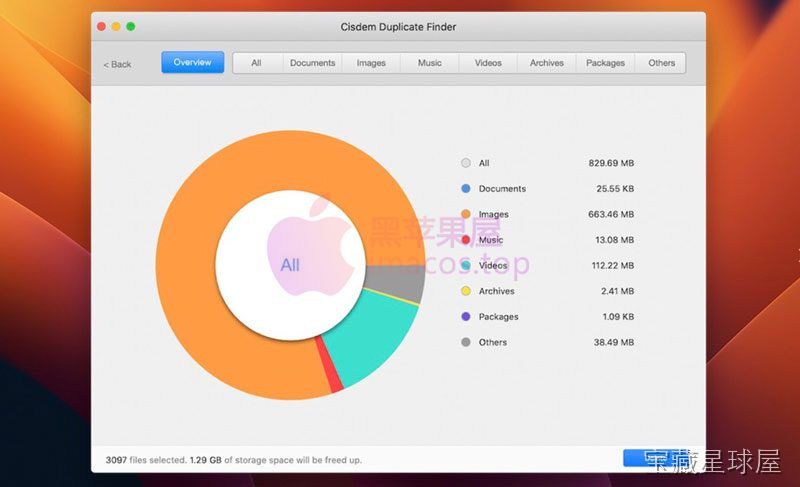Select the 'Packages' legend label
Screen dimensions: 800x487
(x=498, y=317)
